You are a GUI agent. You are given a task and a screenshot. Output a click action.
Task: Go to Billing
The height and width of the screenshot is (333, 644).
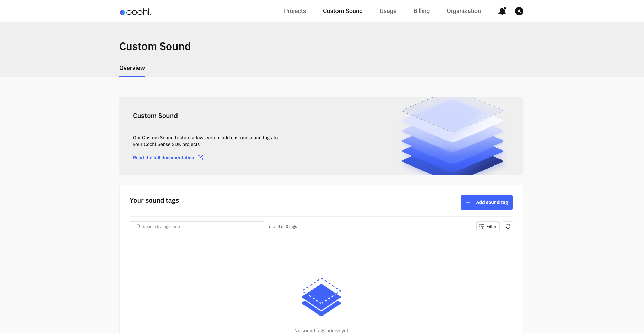pos(422,11)
